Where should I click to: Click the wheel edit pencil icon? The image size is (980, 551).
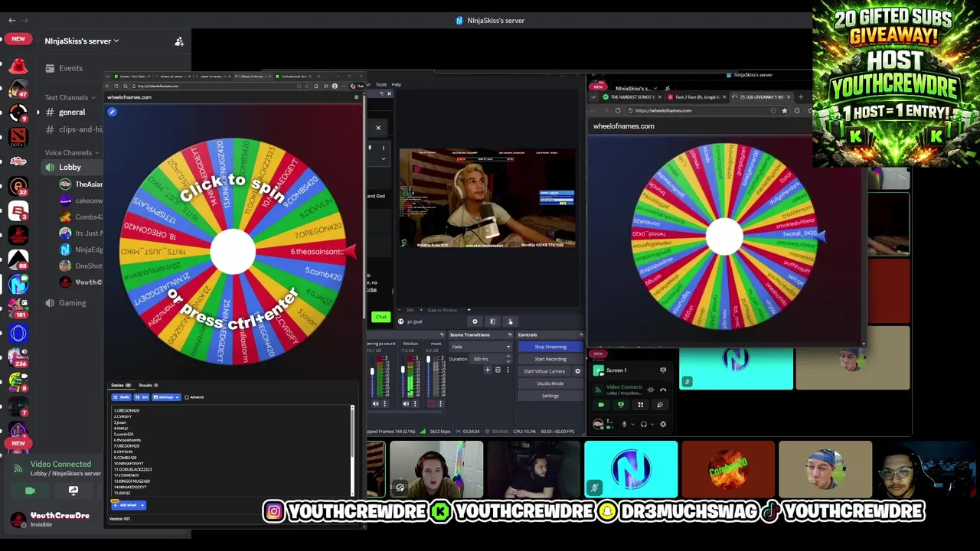point(112,112)
